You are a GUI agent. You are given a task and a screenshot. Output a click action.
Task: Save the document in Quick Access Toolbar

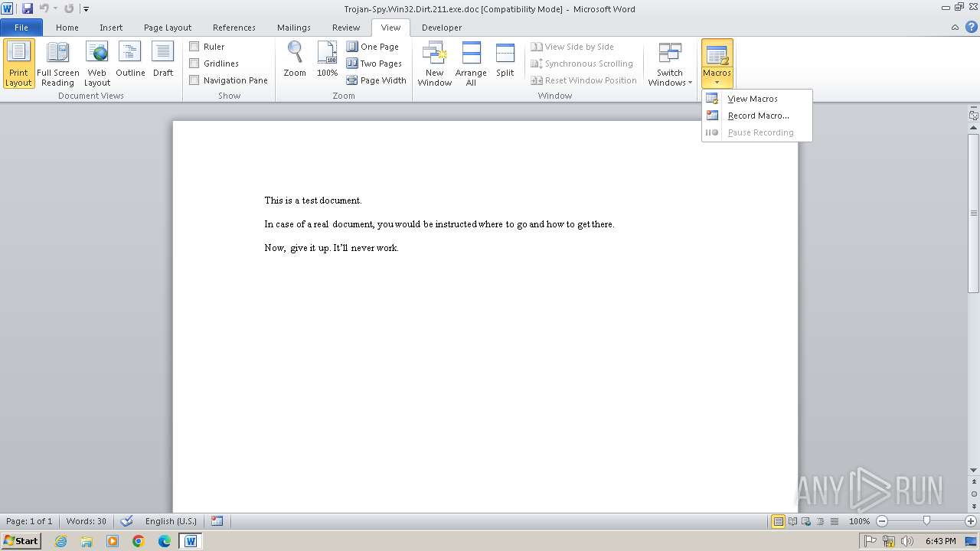click(x=28, y=8)
